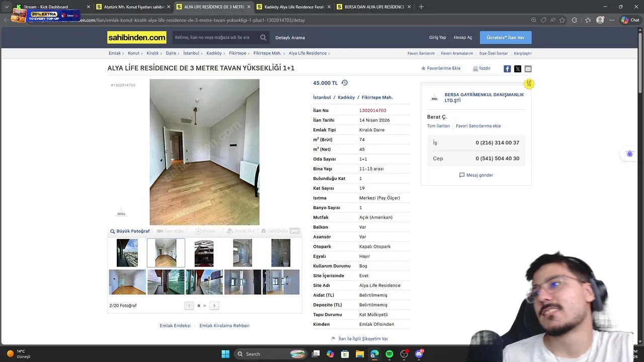Click the Karşılaştır link
The image size is (644, 362).
(523, 53)
